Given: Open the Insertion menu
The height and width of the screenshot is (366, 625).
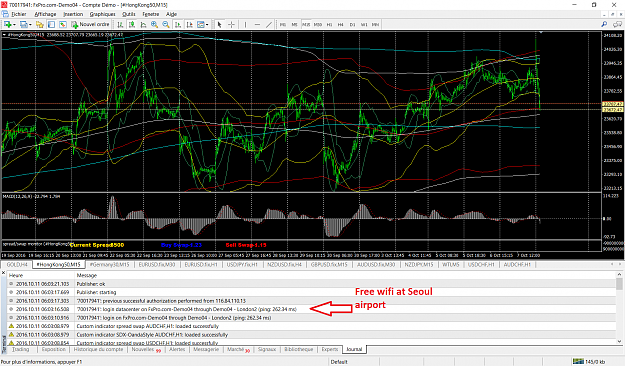Looking at the screenshot, I should (x=73, y=14).
